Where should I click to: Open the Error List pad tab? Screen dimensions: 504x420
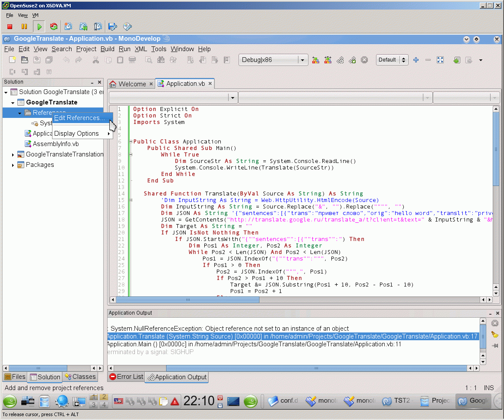[126, 377]
